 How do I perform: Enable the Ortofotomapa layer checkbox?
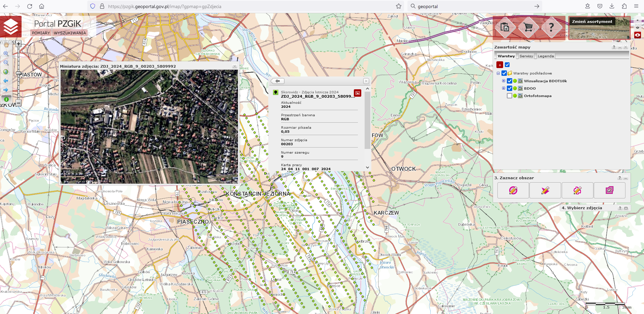(510, 96)
